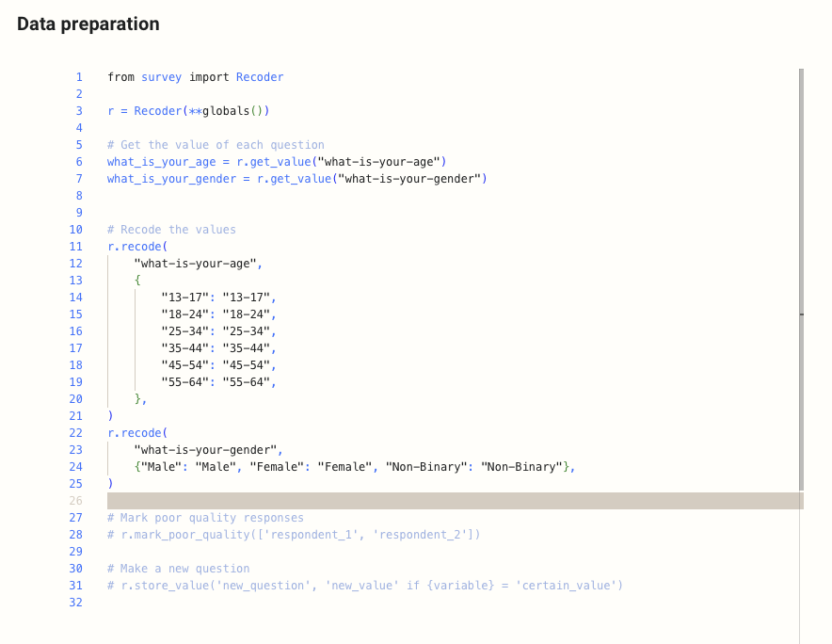
Task: Click line number 1 in the gutter
Action: 79,77
